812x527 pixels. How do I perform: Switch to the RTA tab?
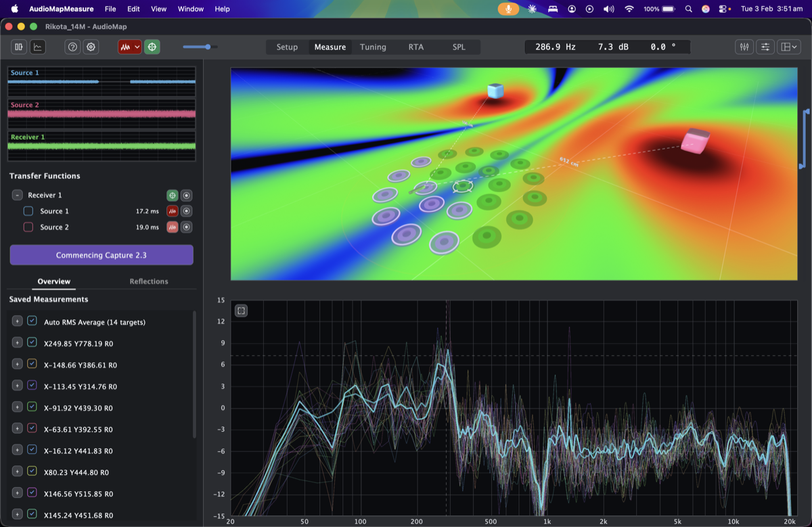pos(416,47)
